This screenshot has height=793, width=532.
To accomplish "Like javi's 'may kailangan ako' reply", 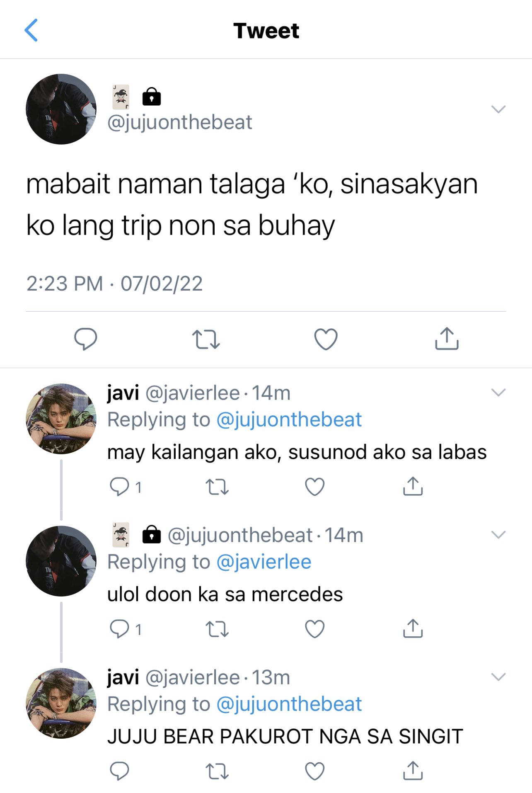I will click(x=314, y=487).
